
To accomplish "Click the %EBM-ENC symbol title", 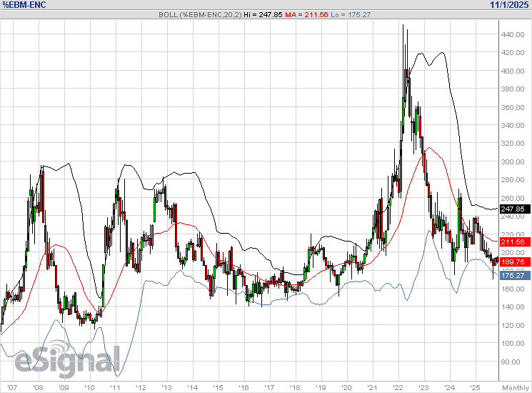I will click(x=26, y=5).
